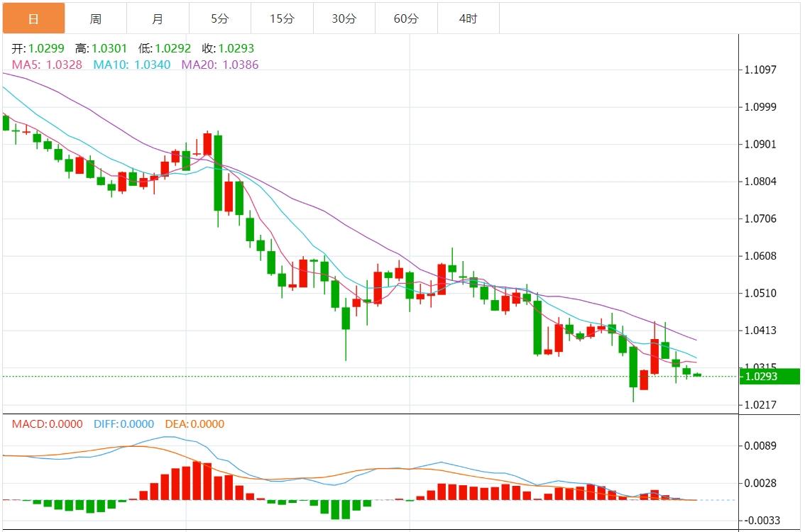
Task: Click the 1.1097 price axis label
Action: coord(760,70)
